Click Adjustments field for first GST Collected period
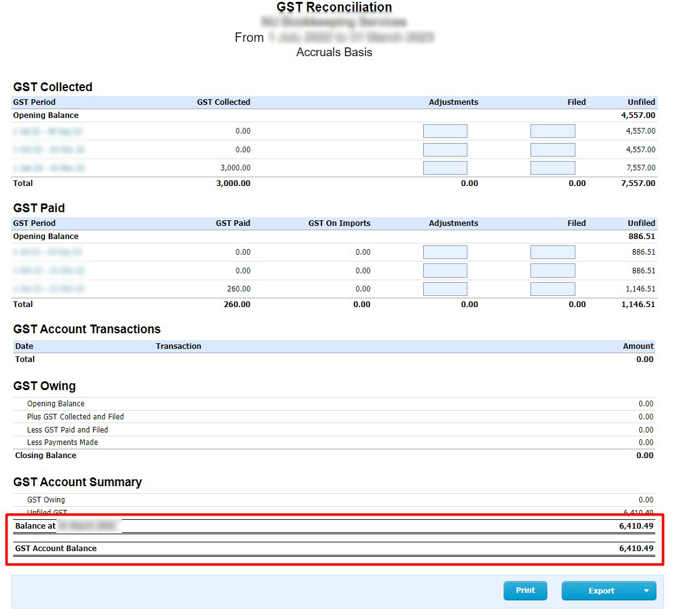 click(445, 131)
